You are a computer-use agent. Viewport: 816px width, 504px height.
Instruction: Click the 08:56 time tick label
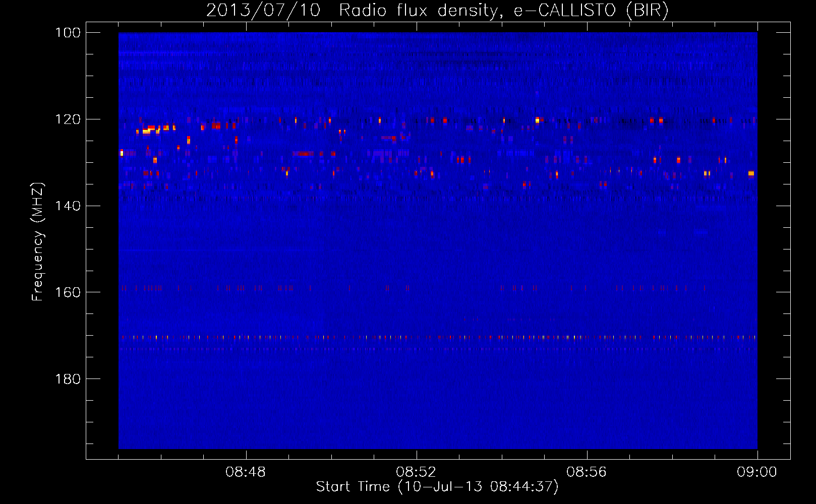coord(587,472)
